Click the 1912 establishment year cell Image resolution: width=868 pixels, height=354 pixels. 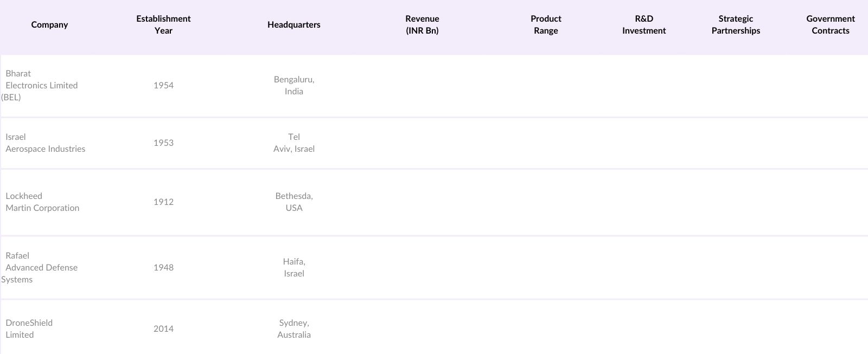(163, 202)
